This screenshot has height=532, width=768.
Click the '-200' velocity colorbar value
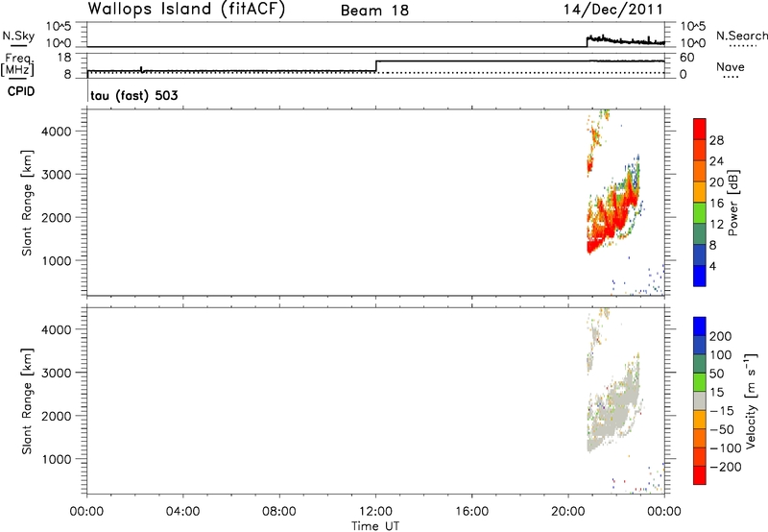[726, 467]
